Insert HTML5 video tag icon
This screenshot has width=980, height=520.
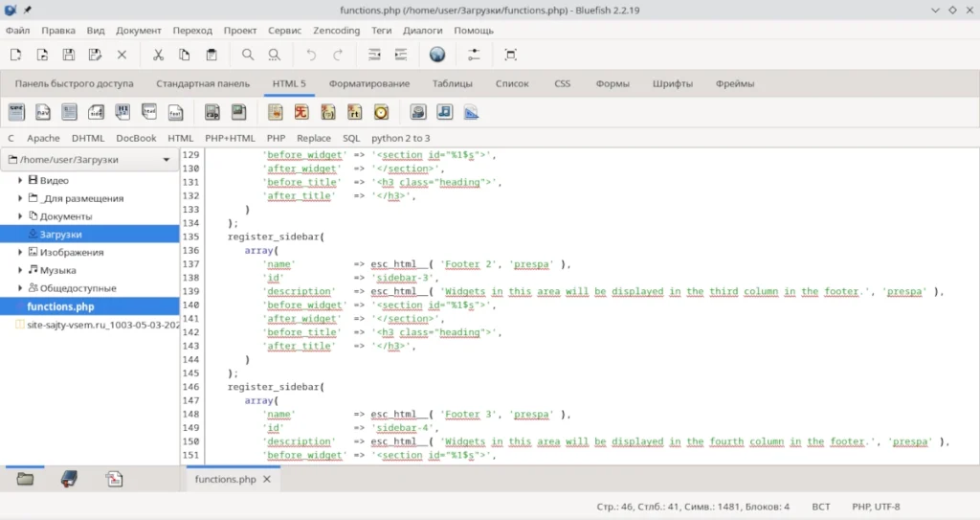point(418,112)
